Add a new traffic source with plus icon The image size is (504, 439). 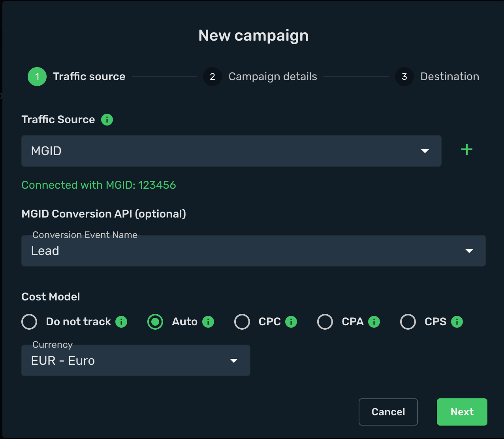coord(467,150)
